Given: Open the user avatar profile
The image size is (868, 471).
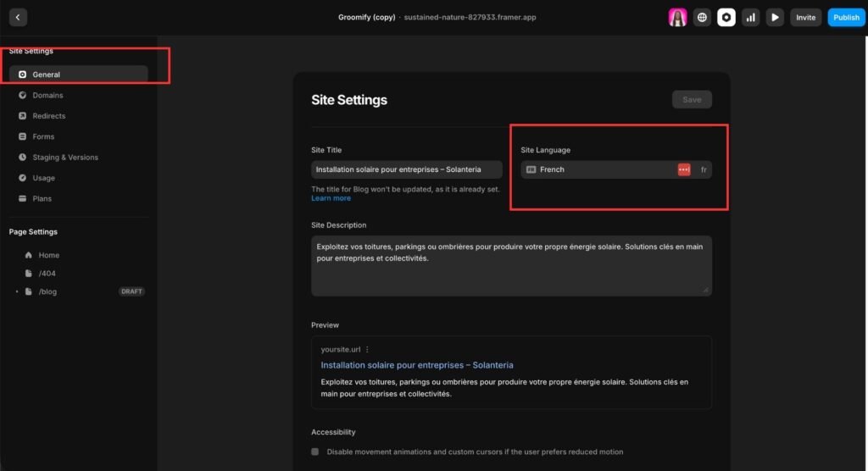Looking at the screenshot, I should point(677,17).
